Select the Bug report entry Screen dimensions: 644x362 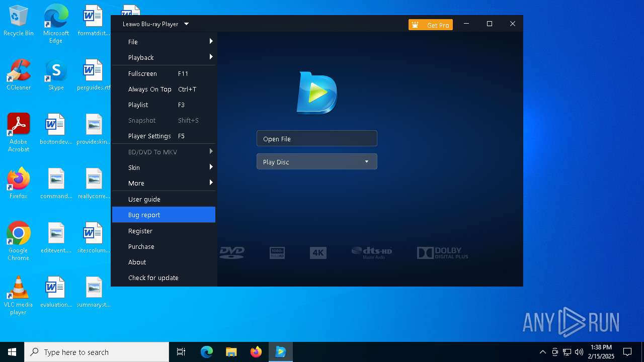click(164, 215)
